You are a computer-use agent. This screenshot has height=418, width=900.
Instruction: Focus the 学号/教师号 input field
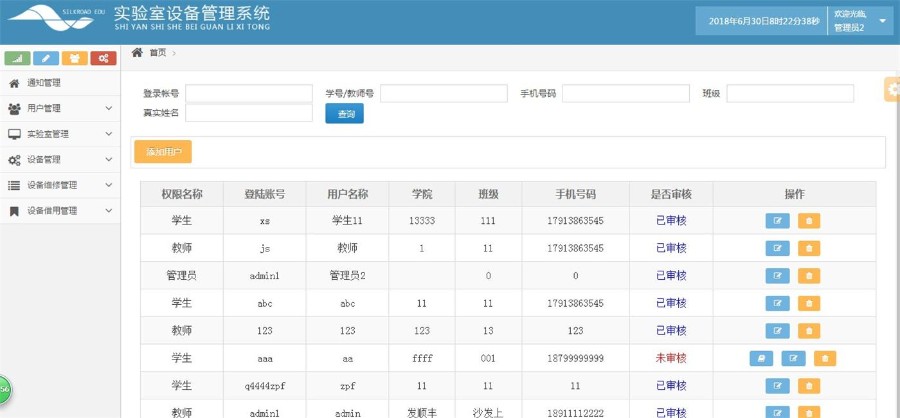444,94
